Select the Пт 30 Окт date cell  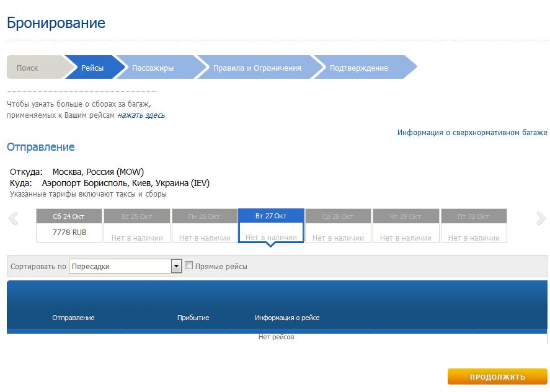point(474,226)
